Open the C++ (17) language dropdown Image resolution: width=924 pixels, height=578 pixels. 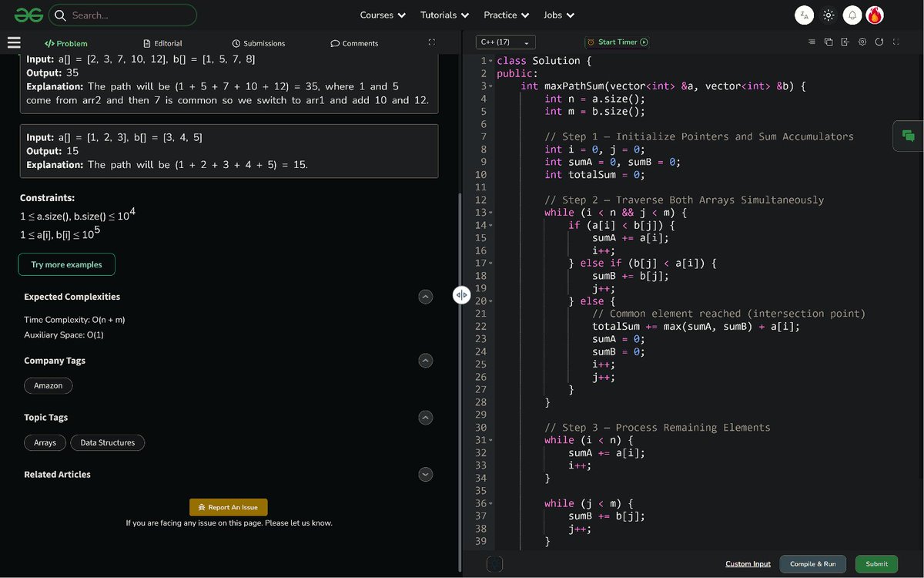coord(505,42)
